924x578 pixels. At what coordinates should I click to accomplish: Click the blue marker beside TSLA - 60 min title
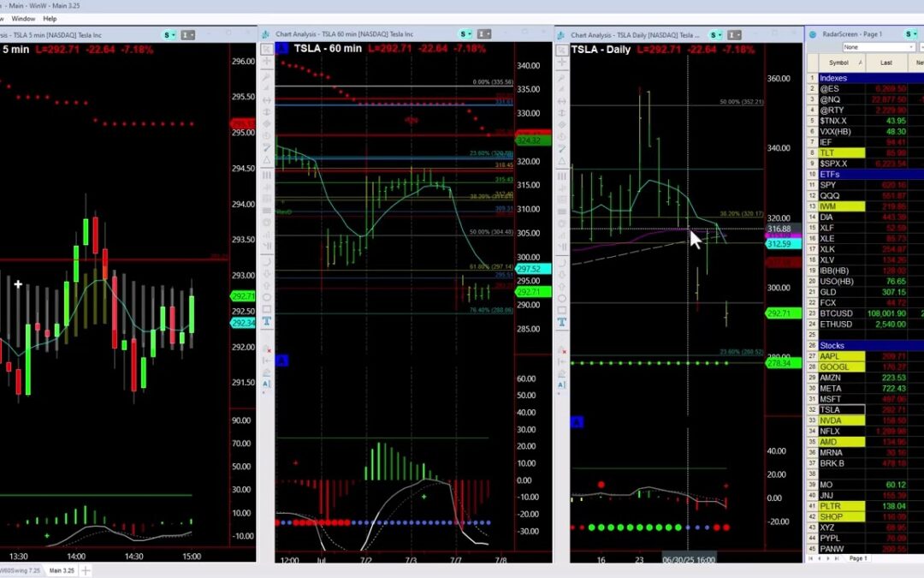281,48
